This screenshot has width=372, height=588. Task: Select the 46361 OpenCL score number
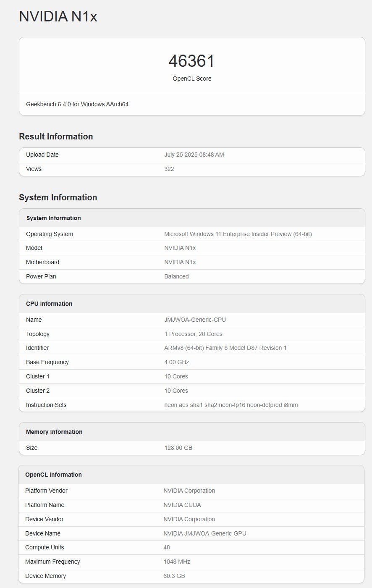[191, 61]
